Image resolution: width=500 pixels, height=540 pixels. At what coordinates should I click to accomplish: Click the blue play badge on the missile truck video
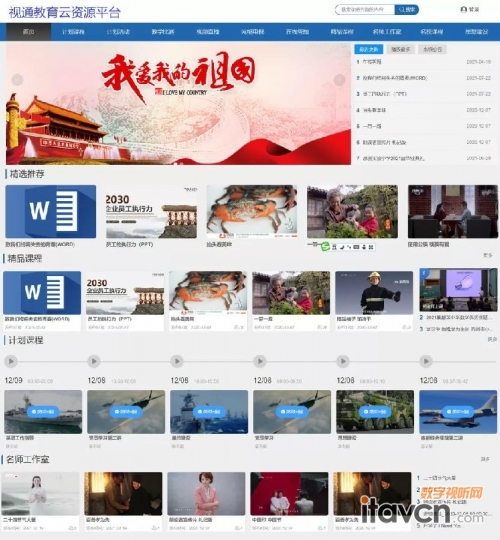click(x=375, y=412)
